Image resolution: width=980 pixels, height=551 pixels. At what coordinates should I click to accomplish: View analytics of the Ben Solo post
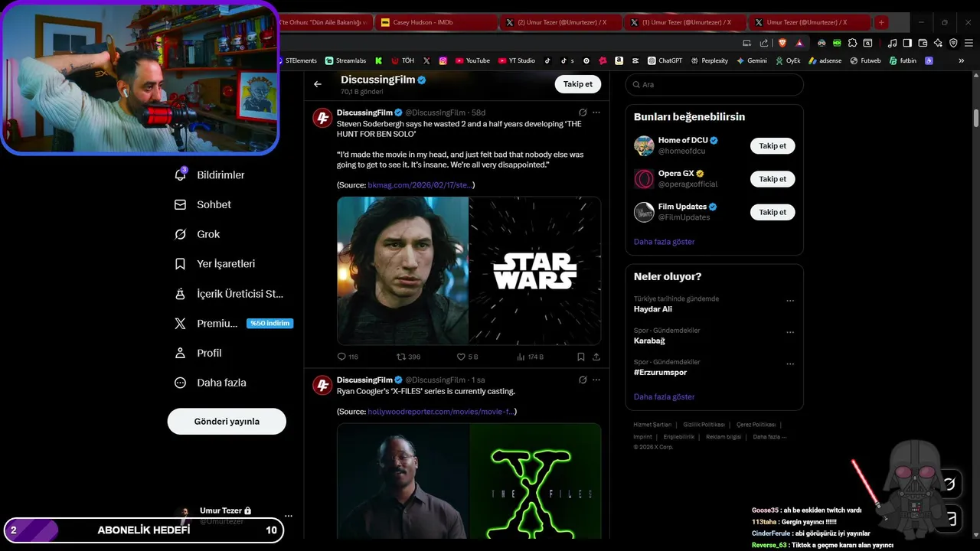click(x=530, y=357)
